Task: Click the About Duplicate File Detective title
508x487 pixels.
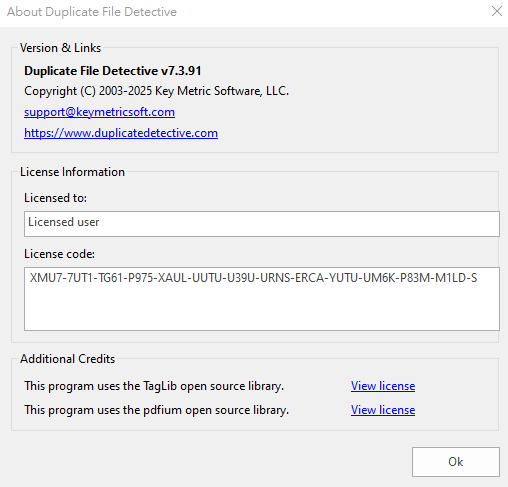Action: click(92, 12)
